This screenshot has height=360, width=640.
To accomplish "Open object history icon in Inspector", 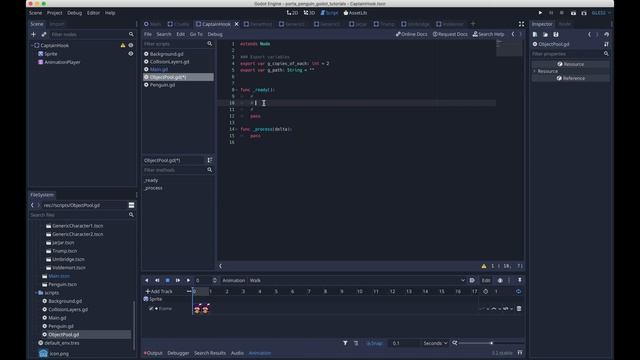I will 607,35.
